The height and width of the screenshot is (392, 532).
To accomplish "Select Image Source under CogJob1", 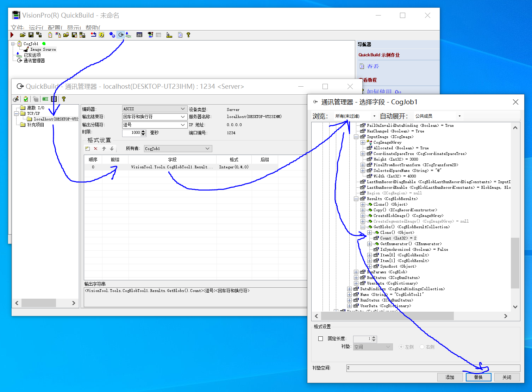I will [x=43, y=49].
